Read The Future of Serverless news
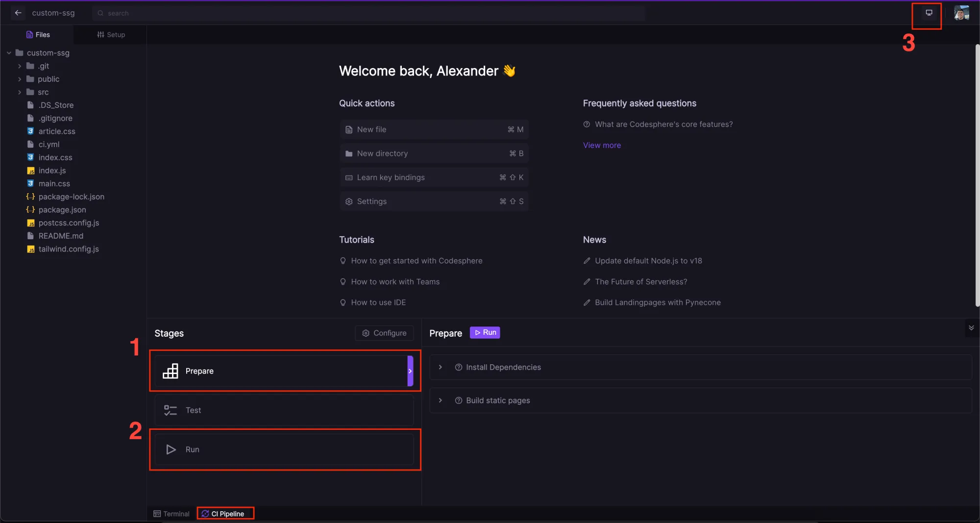This screenshot has width=980, height=523. 641,282
